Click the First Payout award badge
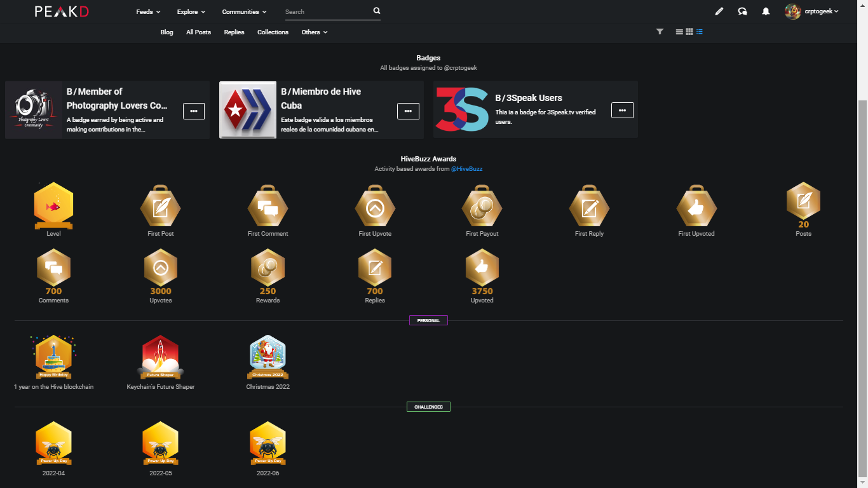The width and height of the screenshot is (868, 488). 482,207
